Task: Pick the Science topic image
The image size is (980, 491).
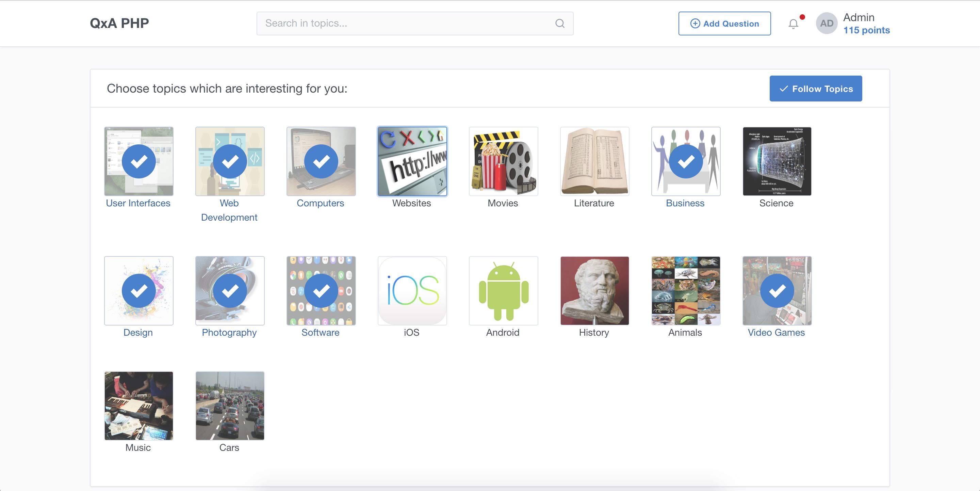Action: coord(777,161)
